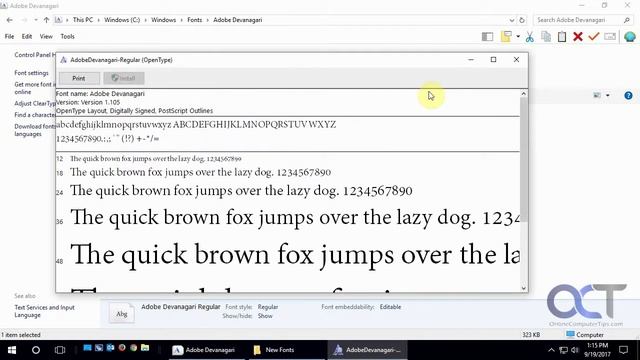Open the dropdown arrow beside folder options icon
The image size is (640, 360).
[x=518, y=37]
